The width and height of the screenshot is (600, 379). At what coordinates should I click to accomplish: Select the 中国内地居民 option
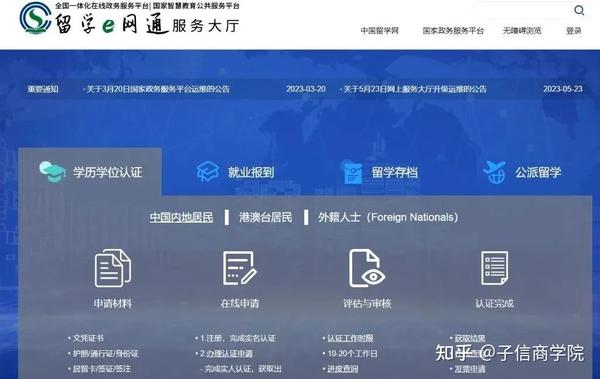pyautogui.click(x=181, y=217)
